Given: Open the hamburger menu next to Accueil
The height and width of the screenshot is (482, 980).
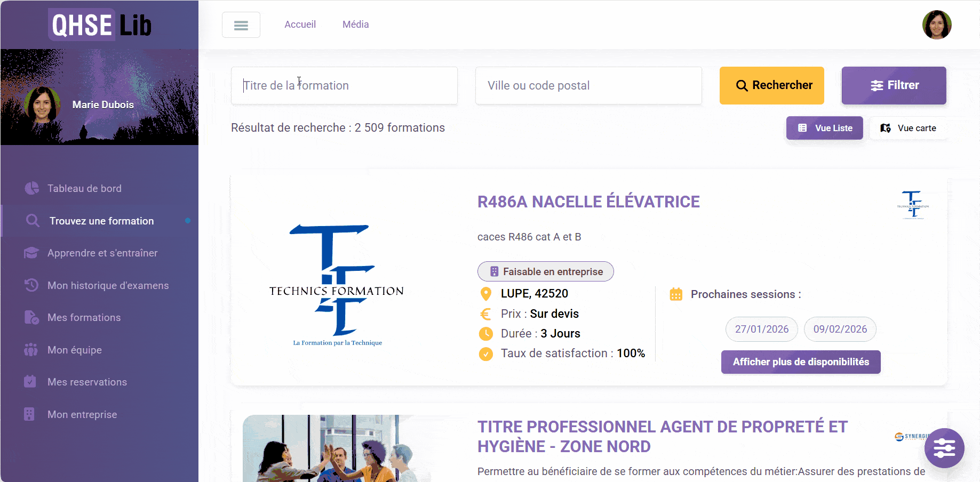Looking at the screenshot, I should (x=241, y=25).
